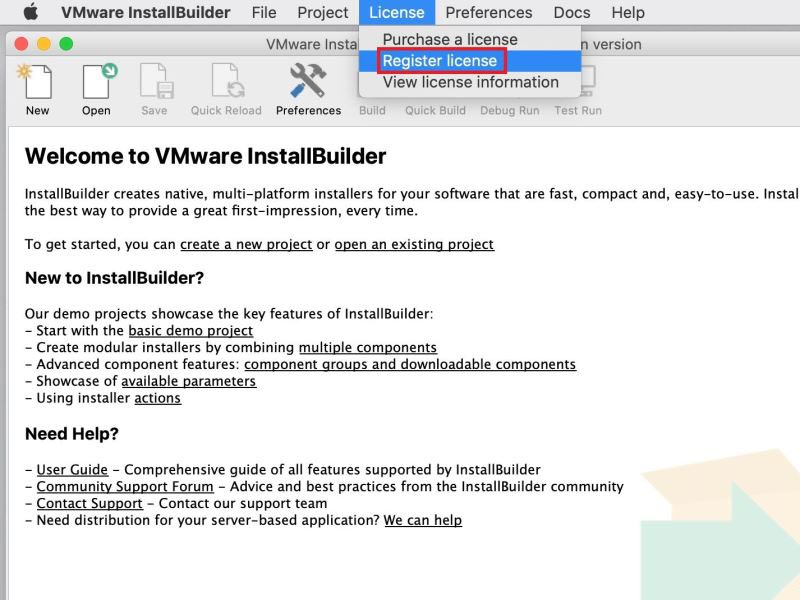The height and width of the screenshot is (600, 800).
Task: Choose Purchase a license from the menu
Action: (449, 39)
